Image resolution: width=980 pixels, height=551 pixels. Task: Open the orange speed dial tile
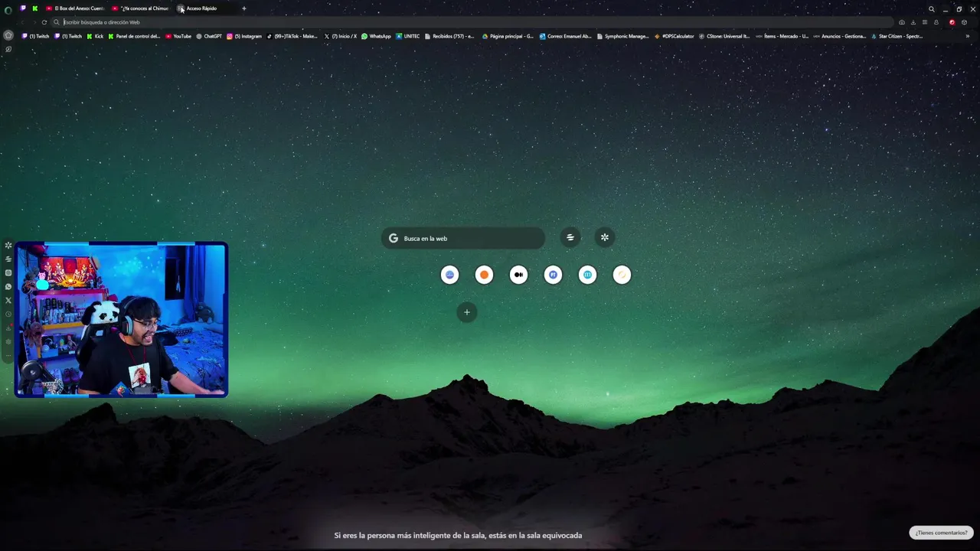pos(484,275)
